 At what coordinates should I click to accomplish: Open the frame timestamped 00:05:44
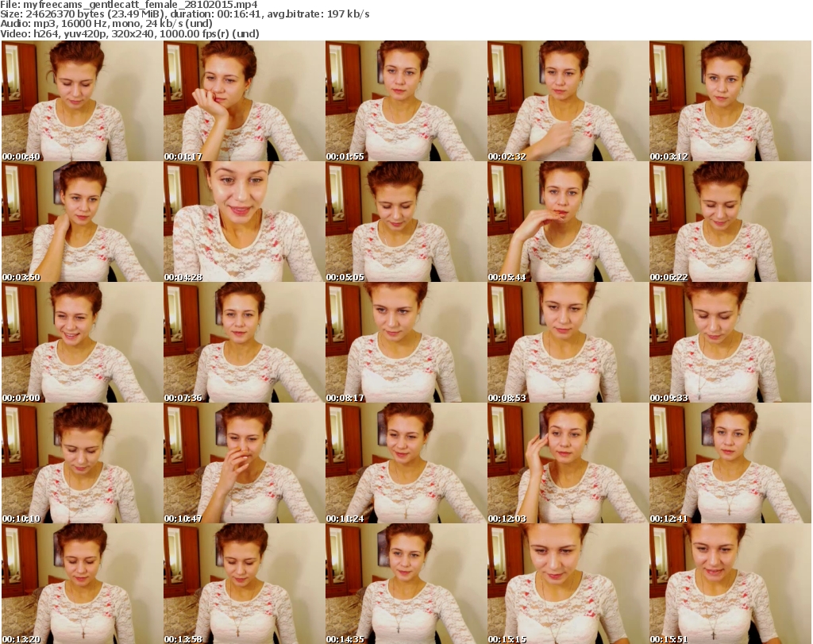[x=568, y=222]
